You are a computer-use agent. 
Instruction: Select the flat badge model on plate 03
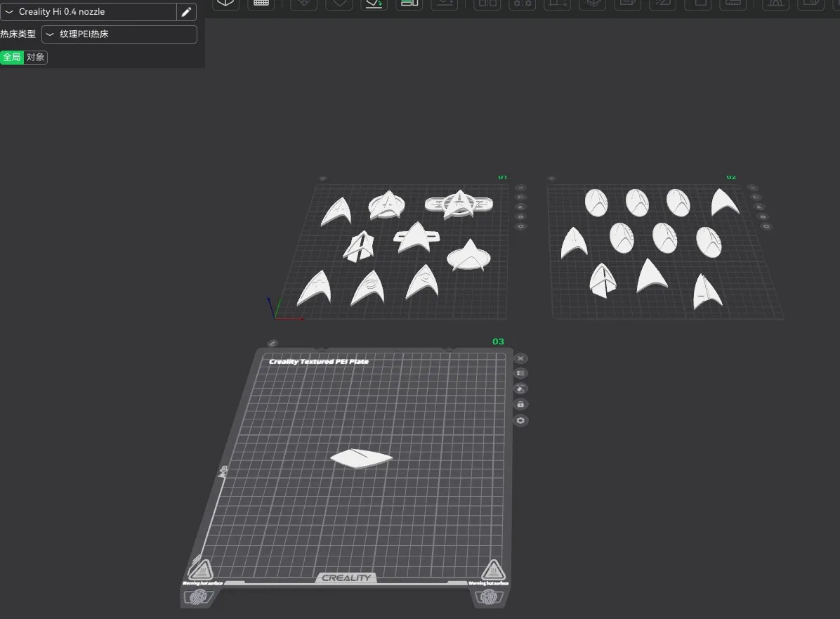pyautogui.click(x=361, y=458)
